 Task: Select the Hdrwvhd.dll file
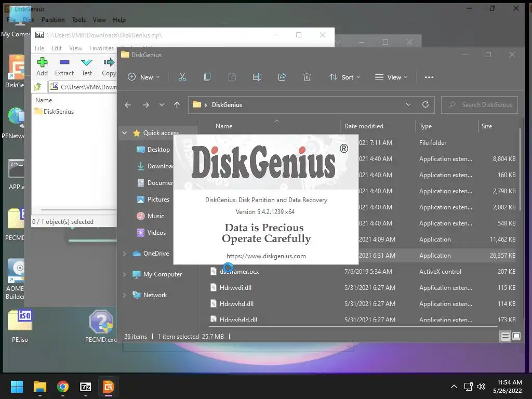click(236, 303)
